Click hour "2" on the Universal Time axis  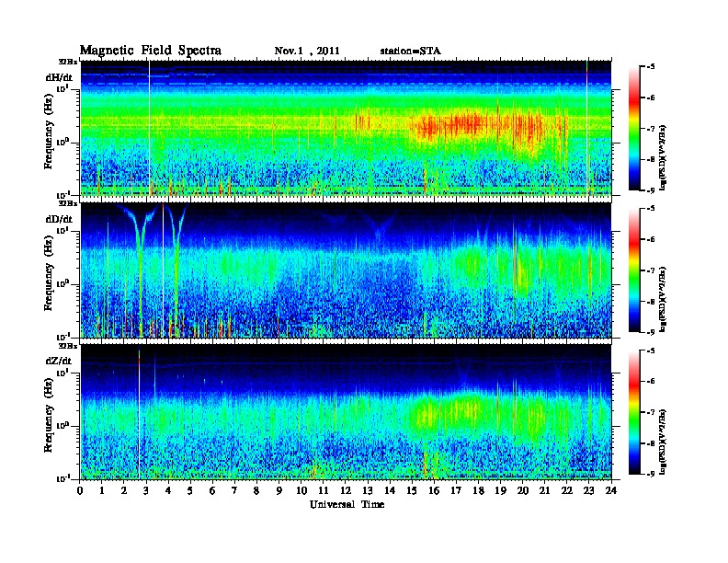click(x=124, y=490)
